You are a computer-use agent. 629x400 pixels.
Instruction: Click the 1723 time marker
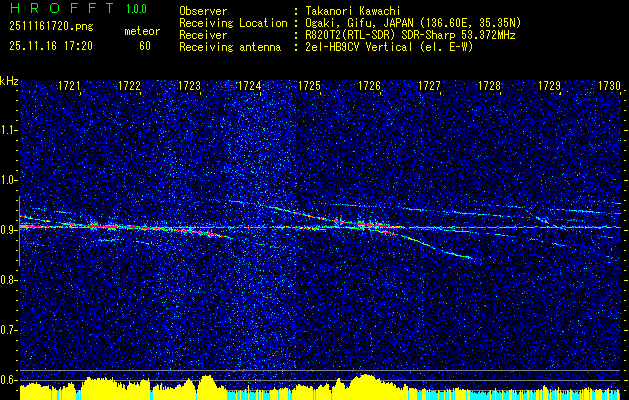pos(189,85)
